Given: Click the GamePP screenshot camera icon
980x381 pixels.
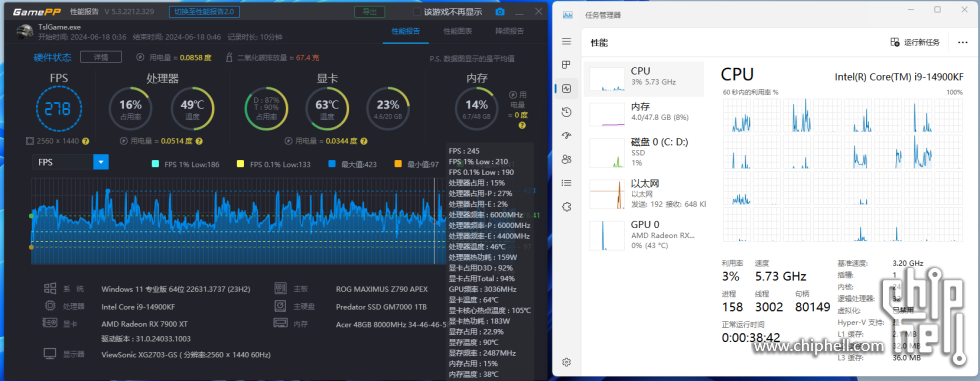Looking at the screenshot, I should [x=499, y=12].
